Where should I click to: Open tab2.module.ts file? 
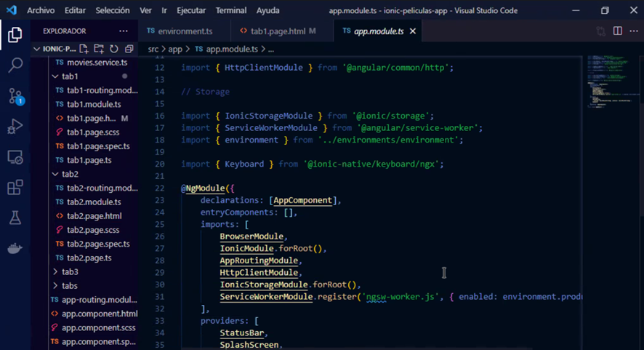click(94, 202)
